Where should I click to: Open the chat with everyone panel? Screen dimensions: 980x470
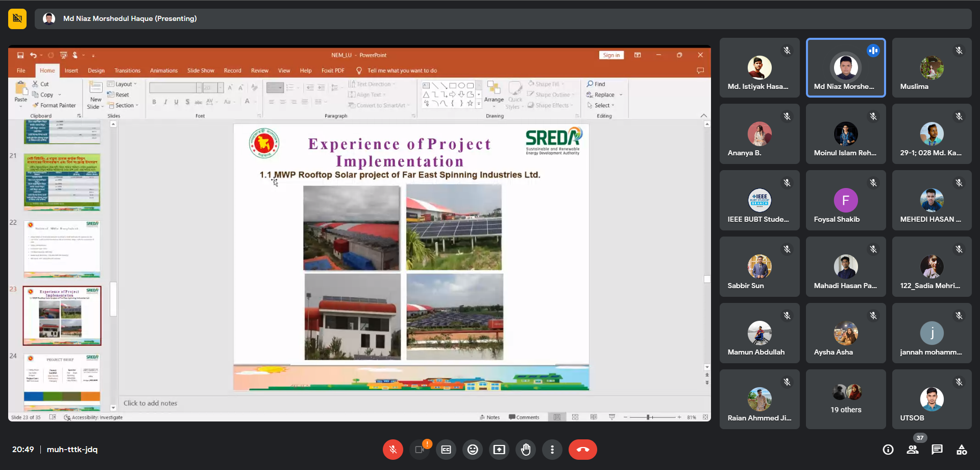pos(937,450)
